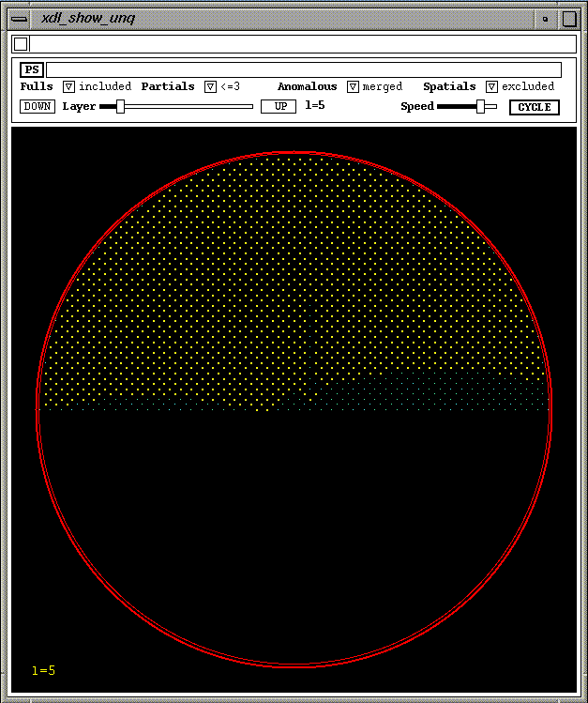Start layer cycling with the CYCLE button
This screenshot has width=588, height=703.
click(x=535, y=107)
